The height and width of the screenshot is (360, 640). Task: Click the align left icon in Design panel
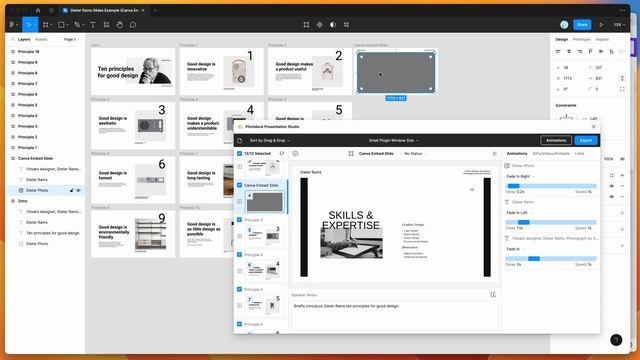558,51
